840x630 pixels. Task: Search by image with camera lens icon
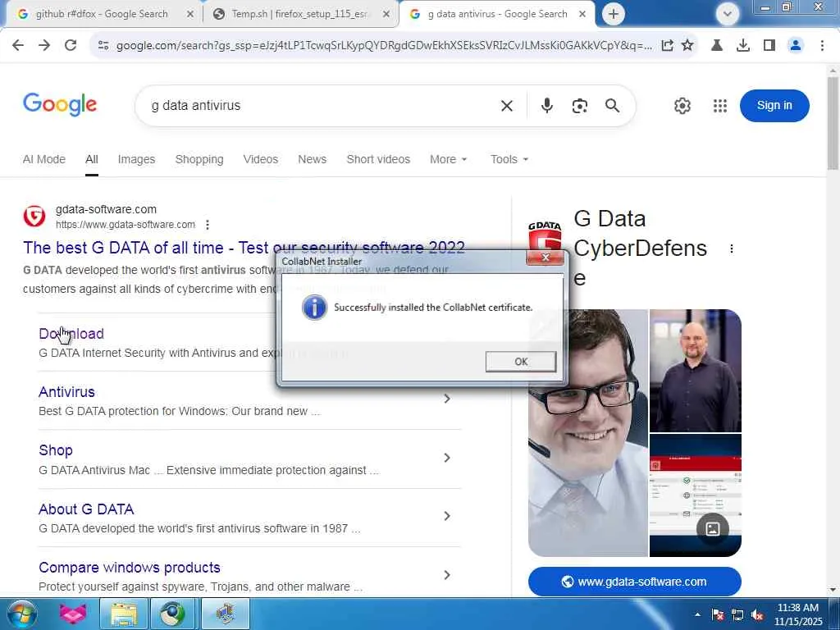coord(580,106)
